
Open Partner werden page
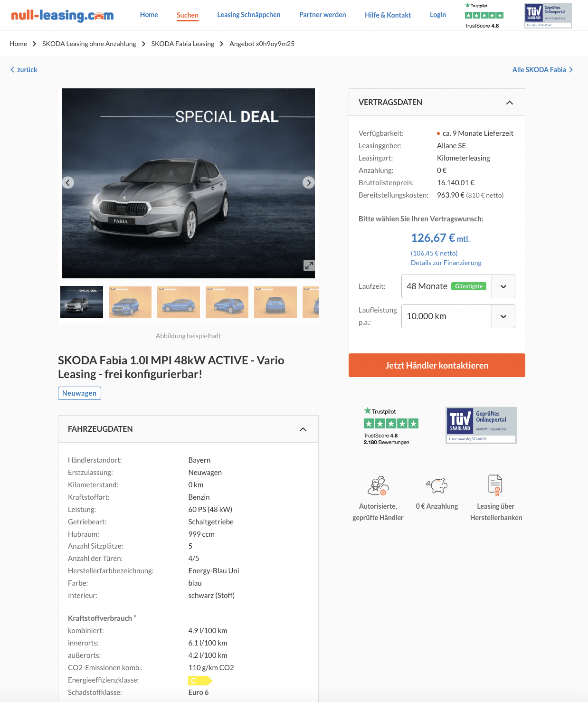[322, 15]
